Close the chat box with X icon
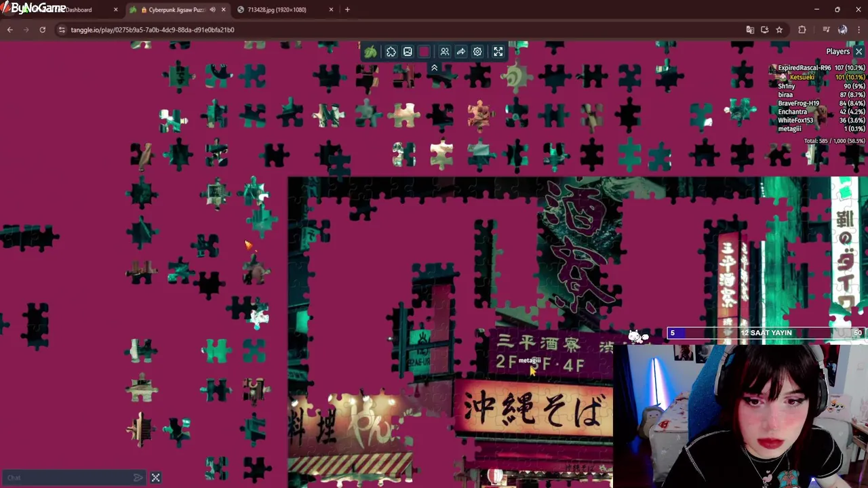The width and height of the screenshot is (868, 488). 155,478
